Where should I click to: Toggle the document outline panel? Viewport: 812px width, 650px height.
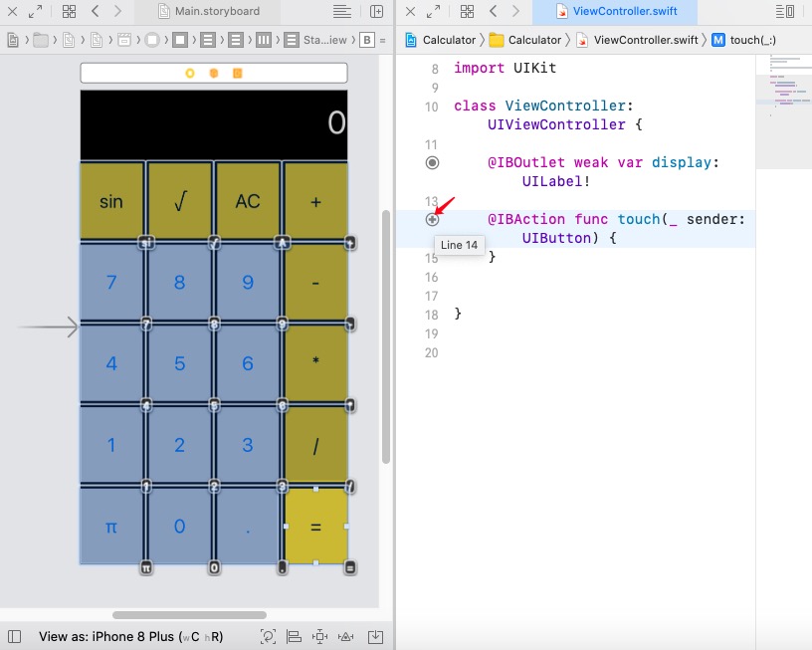[x=15, y=636]
